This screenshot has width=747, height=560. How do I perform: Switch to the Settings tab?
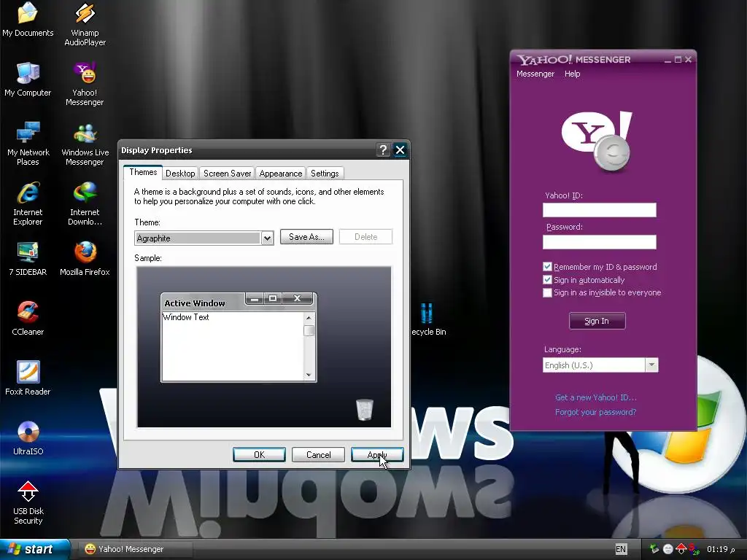(x=325, y=174)
